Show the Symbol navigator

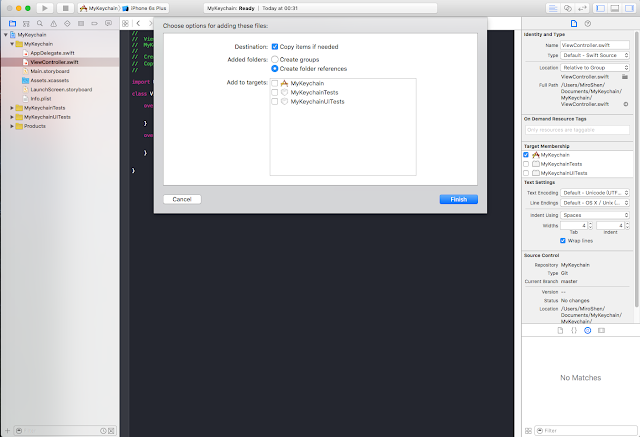[x=26, y=24]
